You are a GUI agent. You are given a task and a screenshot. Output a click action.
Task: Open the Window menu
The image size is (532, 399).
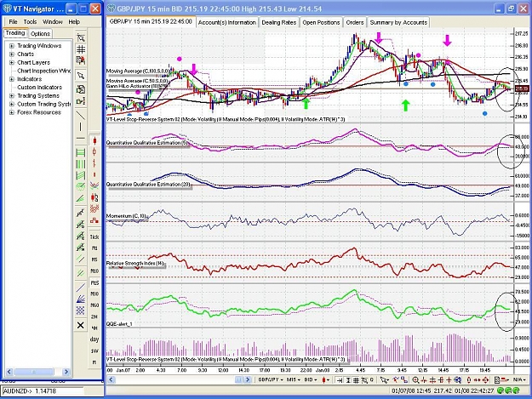click(53, 22)
